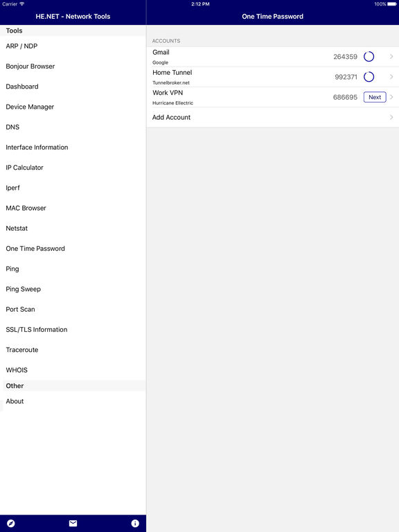The width and height of the screenshot is (399, 532).
Task: Tap the compass icon in bottom bar
Action: point(11,523)
